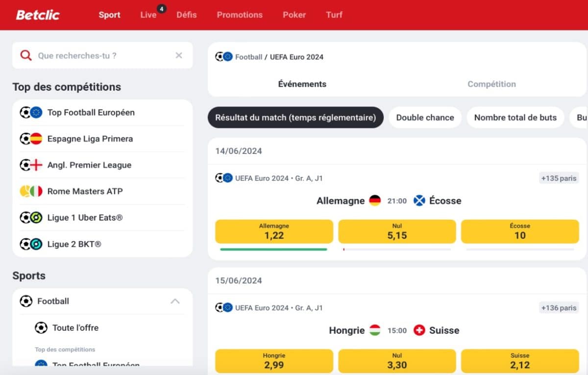588x375 pixels.
Task: Click the green Allemagne betting distribution bar
Action: click(x=273, y=249)
